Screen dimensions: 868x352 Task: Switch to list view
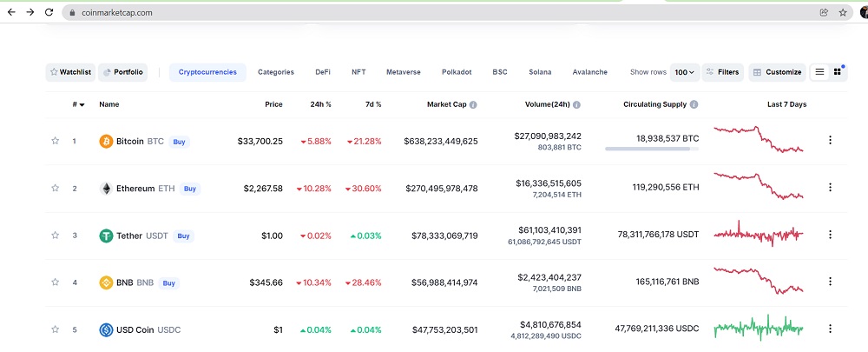click(x=820, y=72)
